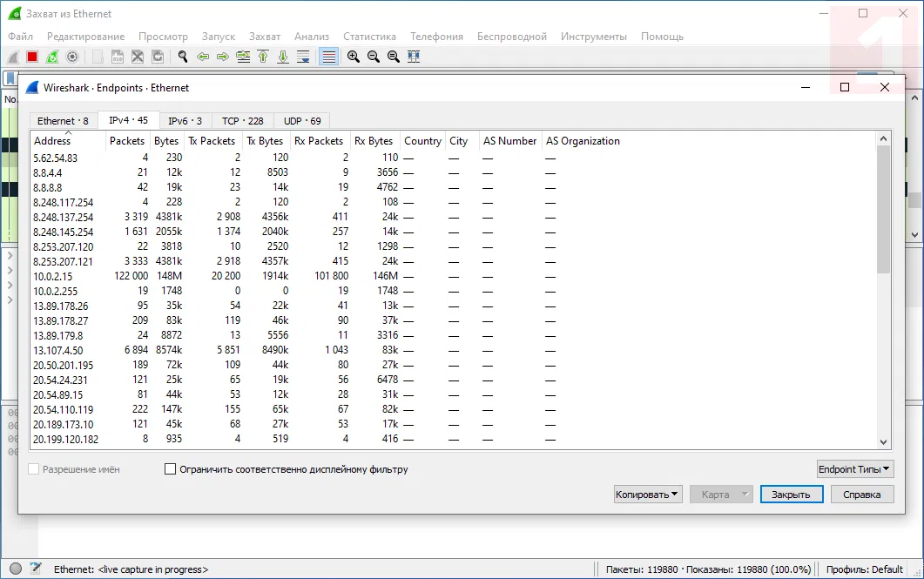Sort by 'Rx Packets' column header
This screenshot has width=924, height=579.
[319, 141]
